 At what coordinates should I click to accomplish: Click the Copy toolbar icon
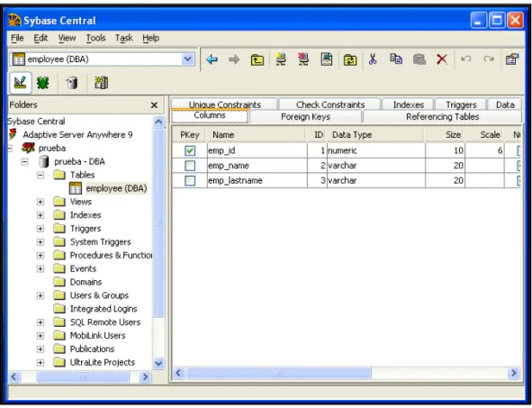coord(396,59)
